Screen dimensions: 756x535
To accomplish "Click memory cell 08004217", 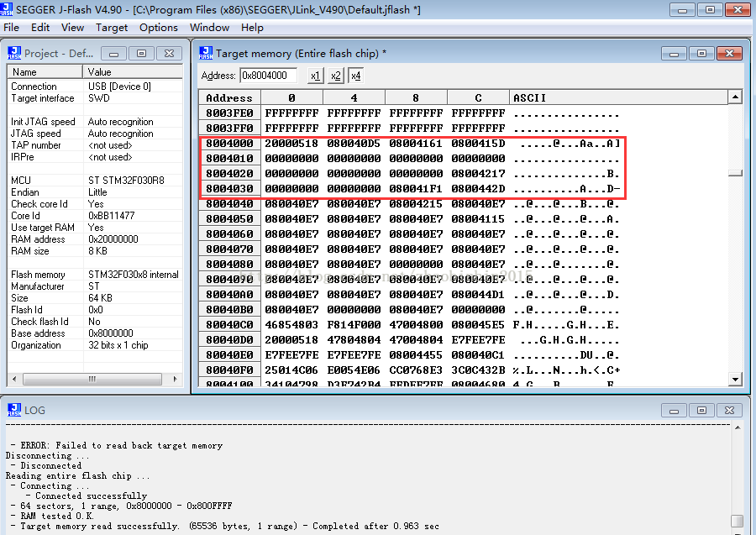I will [478, 173].
